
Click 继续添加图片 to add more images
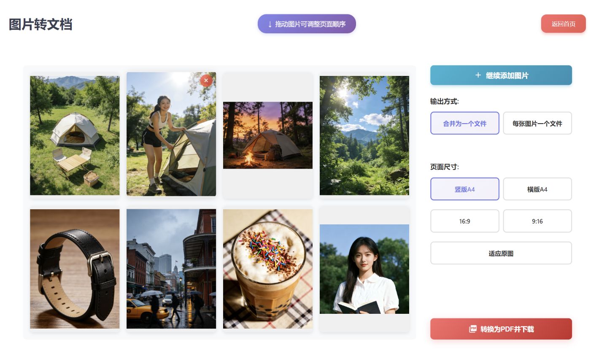(x=501, y=75)
